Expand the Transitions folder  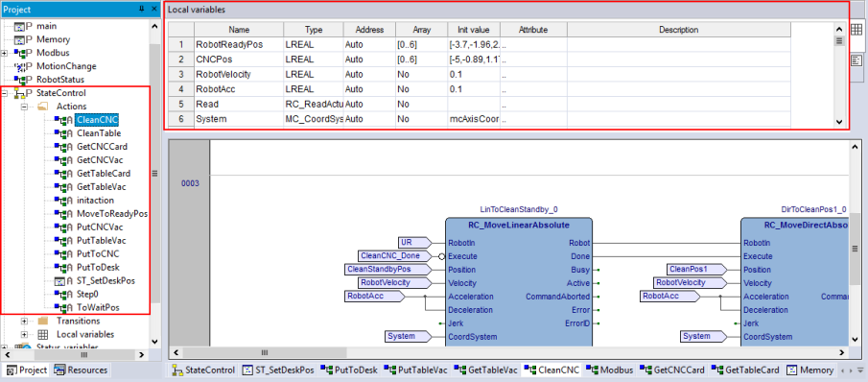[24, 322]
